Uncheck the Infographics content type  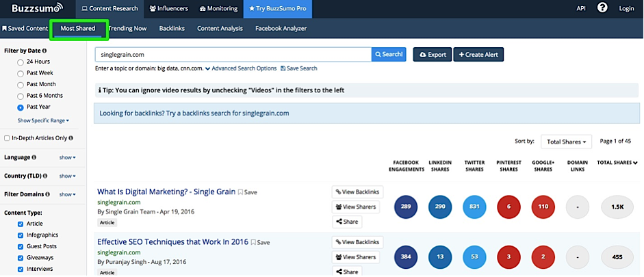tap(20, 235)
